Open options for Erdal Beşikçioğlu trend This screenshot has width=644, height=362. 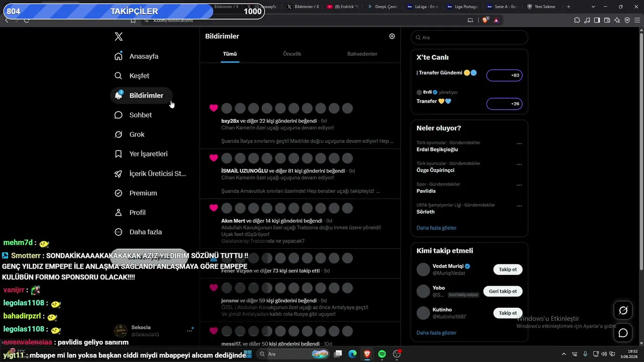519,144
